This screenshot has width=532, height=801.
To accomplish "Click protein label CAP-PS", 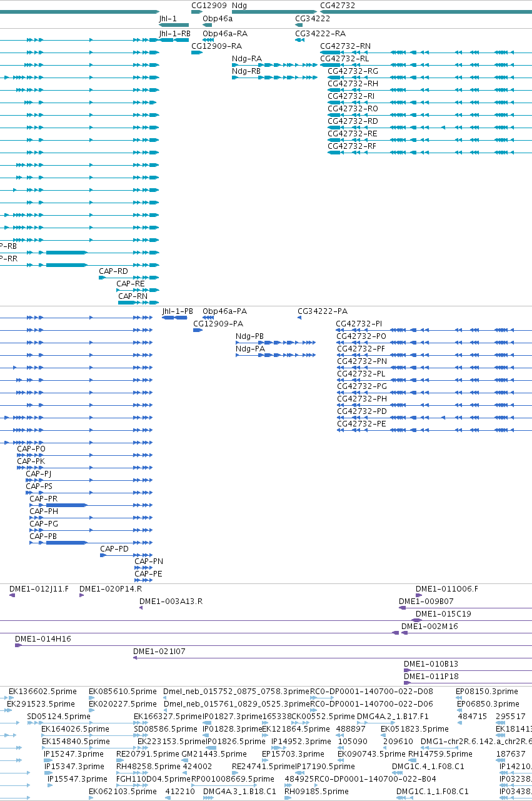I will pyautogui.click(x=39, y=486).
